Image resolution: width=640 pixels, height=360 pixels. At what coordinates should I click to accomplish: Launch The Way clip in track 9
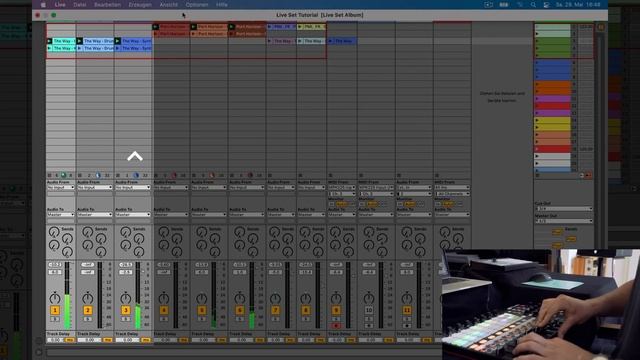pyautogui.click(x=330, y=41)
